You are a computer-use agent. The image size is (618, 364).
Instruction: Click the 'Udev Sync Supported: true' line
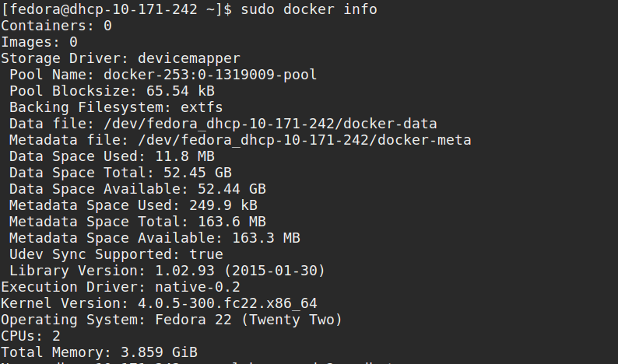coord(116,254)
